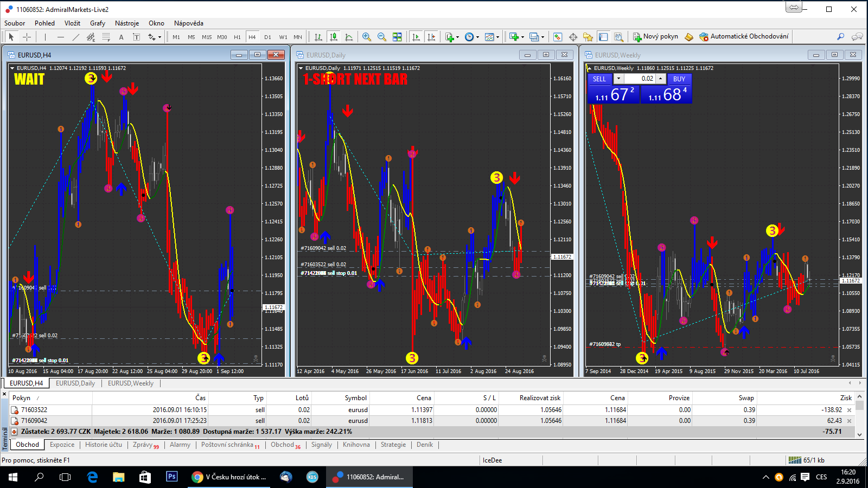Select the crosshair tool
Screen dimensions: 868x488
click(27, 37)
